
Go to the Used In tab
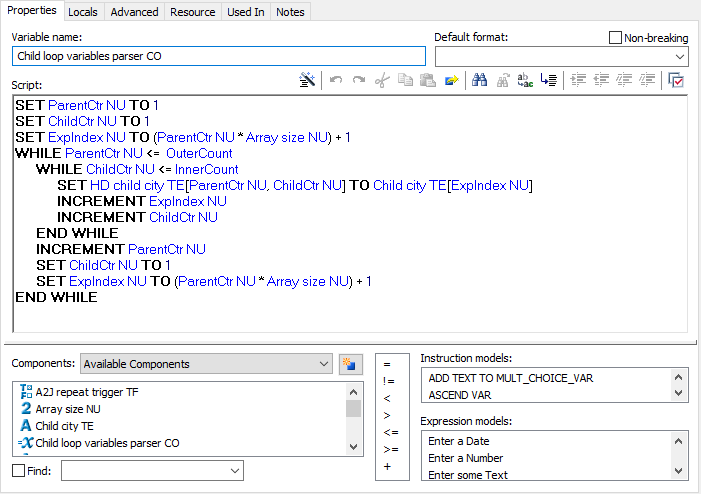tap(245, 12)
